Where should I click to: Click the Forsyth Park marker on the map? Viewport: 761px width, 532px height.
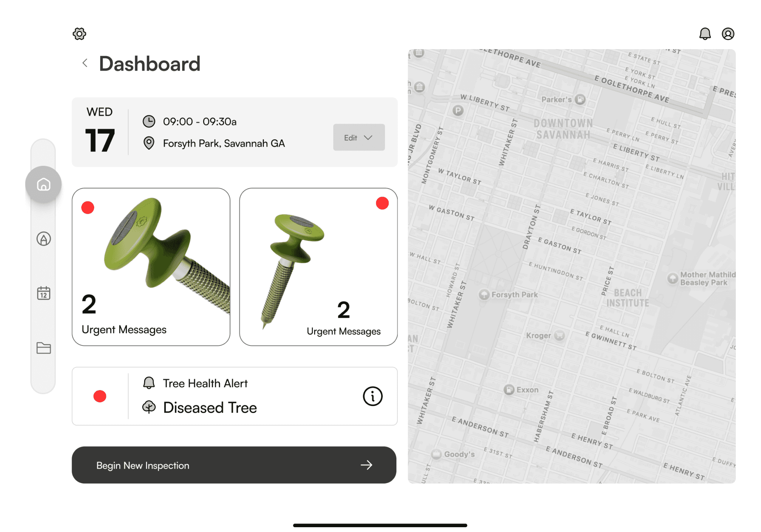click(484, 294)
